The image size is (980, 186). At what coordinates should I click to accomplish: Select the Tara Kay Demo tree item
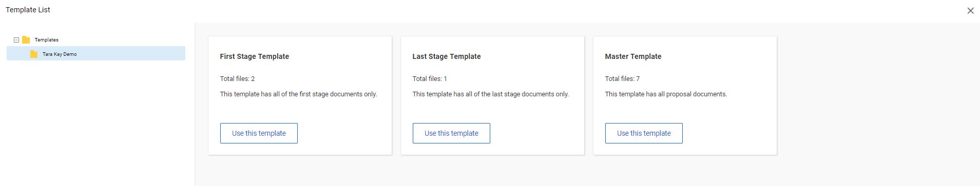[x=96, y=53]
